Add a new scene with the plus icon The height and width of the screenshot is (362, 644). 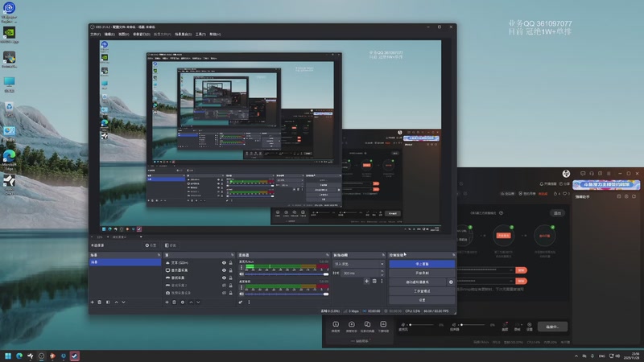tap(92, 302)
